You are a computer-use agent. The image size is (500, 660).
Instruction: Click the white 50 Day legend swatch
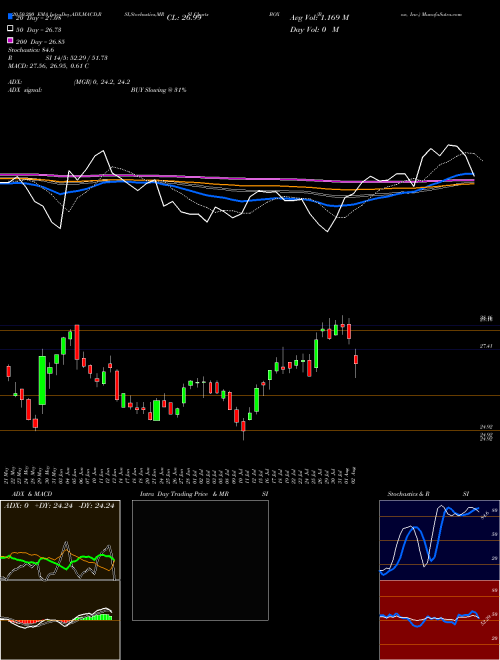click(10, 29)
